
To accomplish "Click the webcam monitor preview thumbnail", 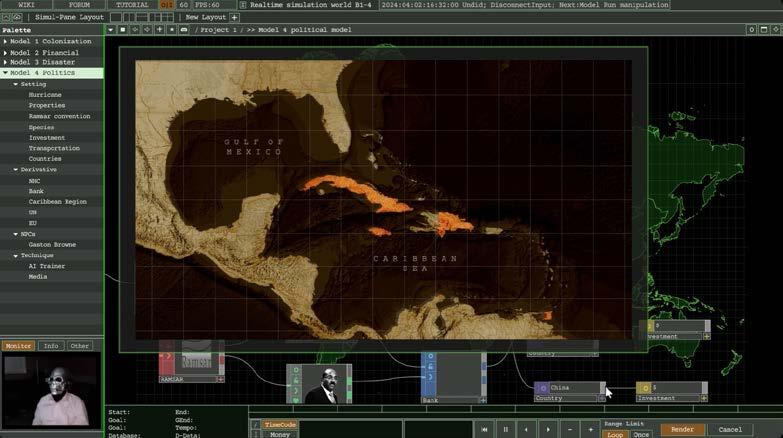I will pyautogui.click(x=52, y=390).
